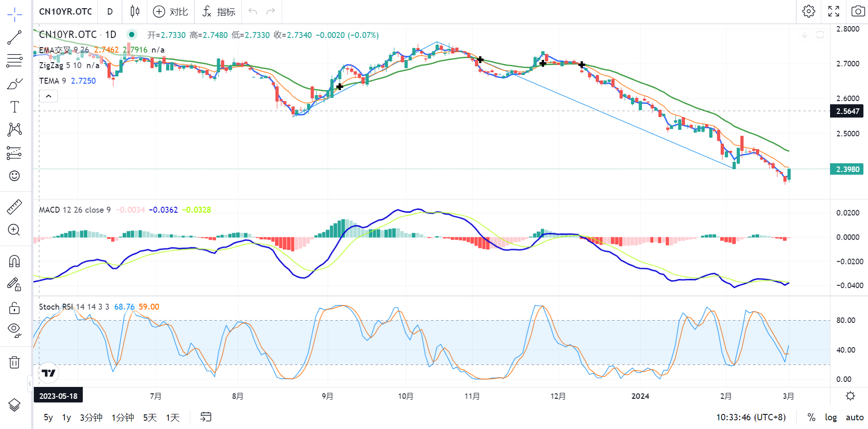Click the green market status dot

click(x=132, y=34)
